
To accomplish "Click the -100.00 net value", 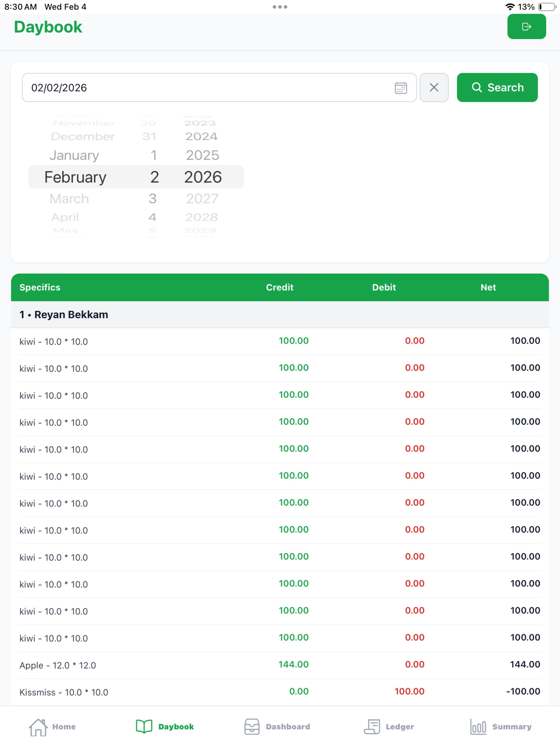I will pos(523,691).
